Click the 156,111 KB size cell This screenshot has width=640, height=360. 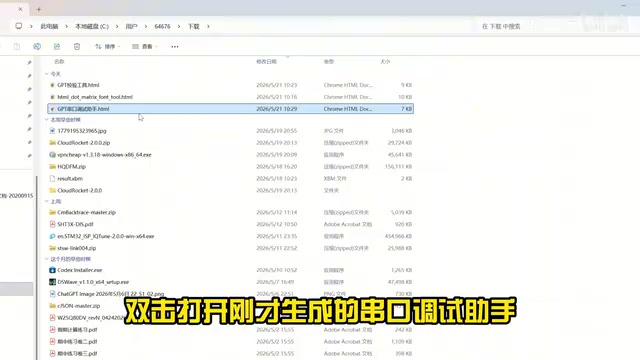(x=398, y=167)
